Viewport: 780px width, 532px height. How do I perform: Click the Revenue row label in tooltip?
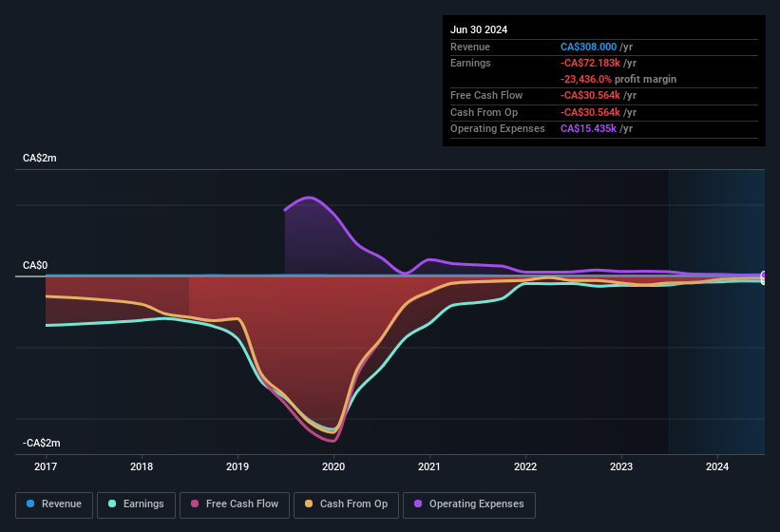(x=470, y=47)
